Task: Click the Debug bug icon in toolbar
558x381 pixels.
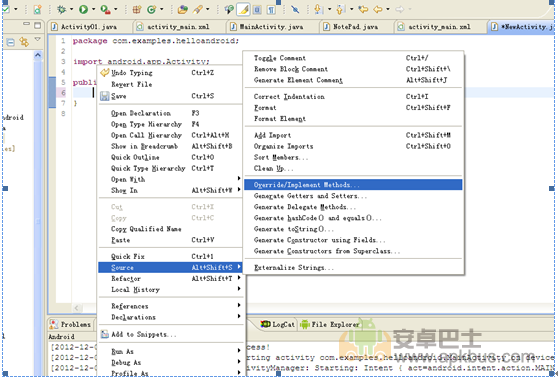Action: 62,9
